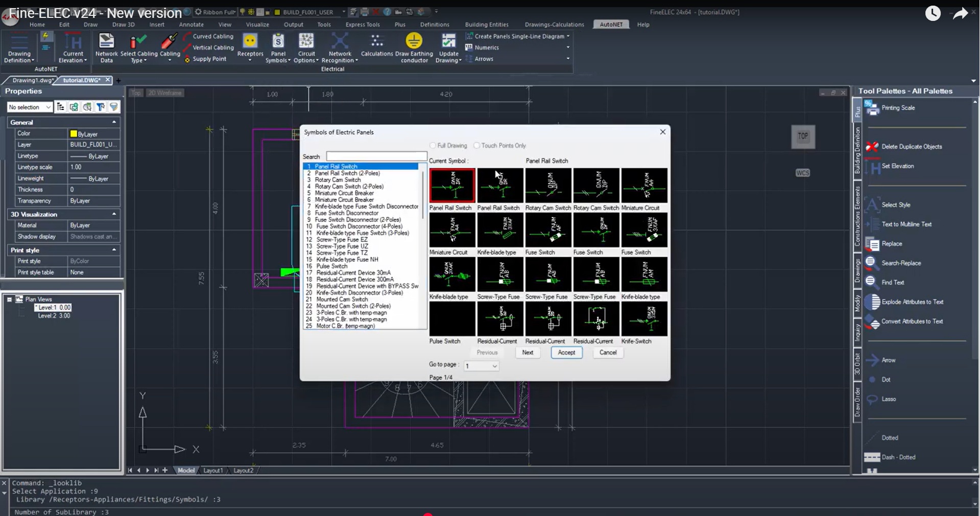980x516 pixels.
Task: Open the Go to page dropdown
Action: tap(481, 366)
